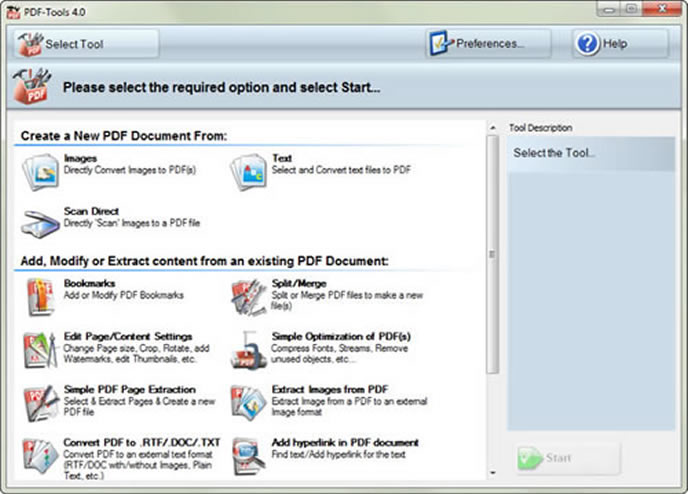Click the tool list scroll down arrow
Viewport: 688px width, 494px height.
tap(493, 473)
